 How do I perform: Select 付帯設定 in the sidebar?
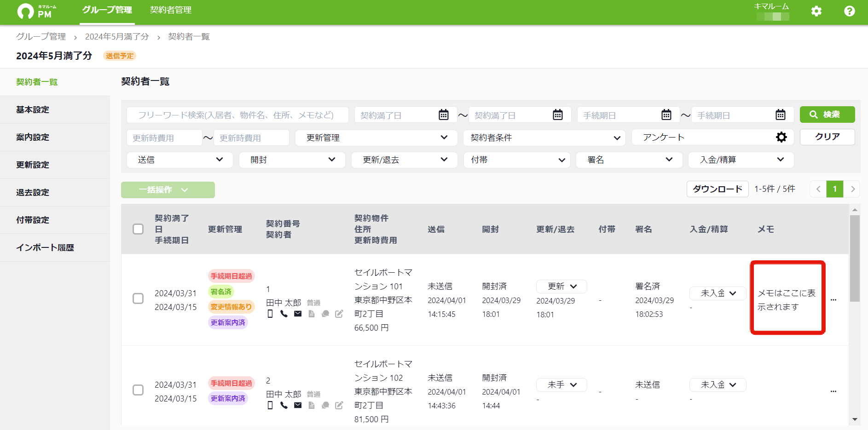(55, 220)
